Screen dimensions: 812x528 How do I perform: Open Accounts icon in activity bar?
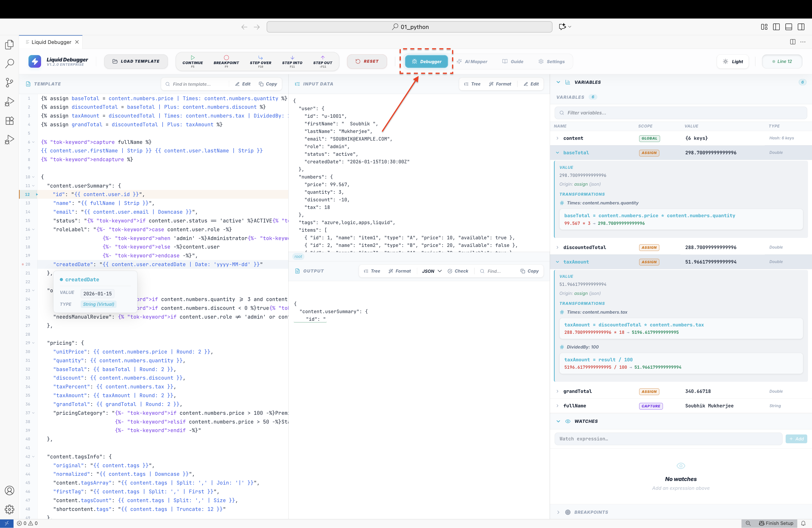click(x=9, y=490)
